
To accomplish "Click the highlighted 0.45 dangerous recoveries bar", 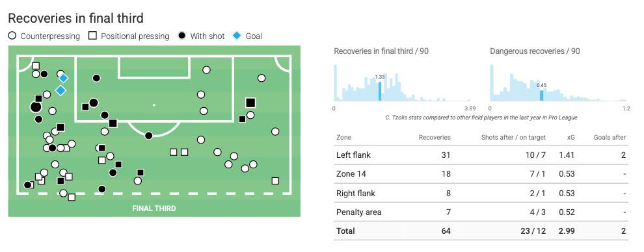I will pos(541,95).
